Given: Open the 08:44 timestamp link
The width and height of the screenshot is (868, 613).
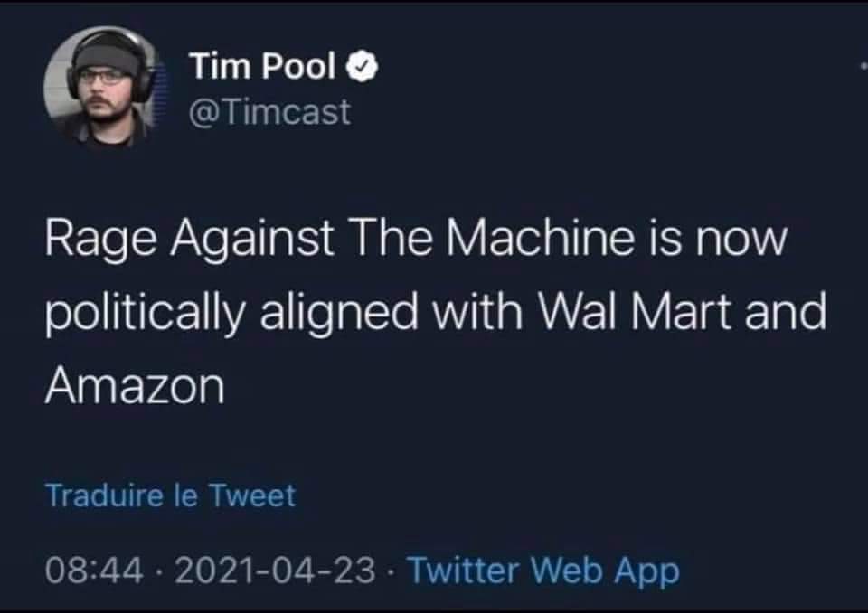Looking at the screenshot, I should (95, 571).
